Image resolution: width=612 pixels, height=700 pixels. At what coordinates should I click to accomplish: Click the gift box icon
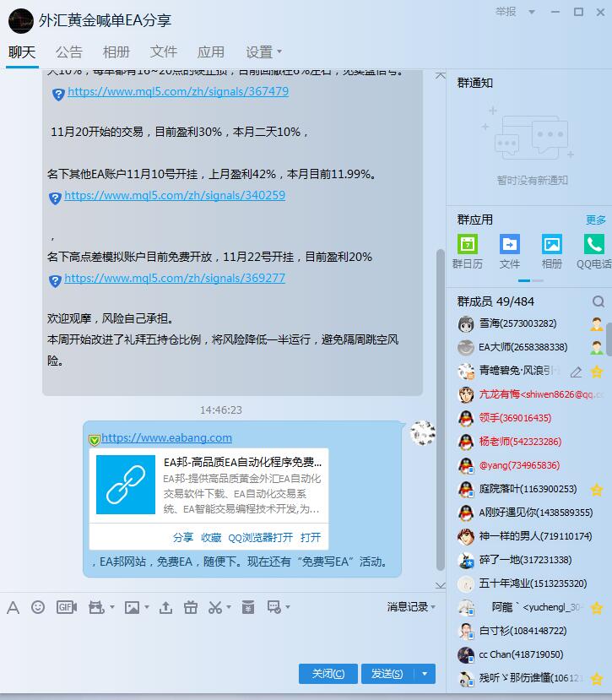coord(191,607)
